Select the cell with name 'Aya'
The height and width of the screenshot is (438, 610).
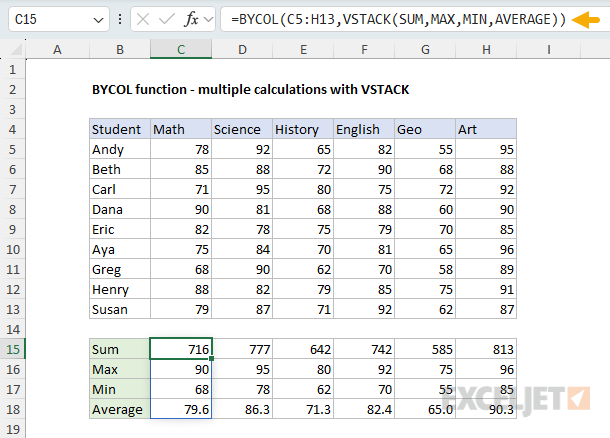120,249
